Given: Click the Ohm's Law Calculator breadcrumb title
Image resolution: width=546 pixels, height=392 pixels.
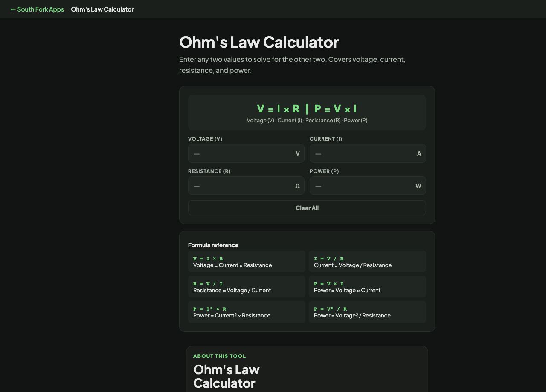Looking at the screenshot, I should [102, 9].
